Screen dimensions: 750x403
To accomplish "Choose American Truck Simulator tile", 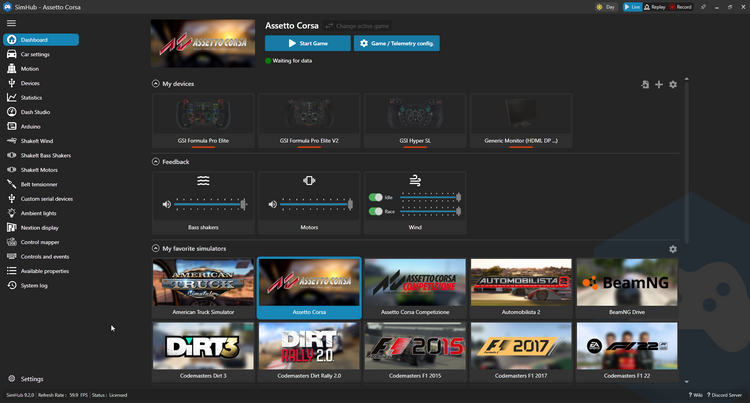I will (203, 288).
